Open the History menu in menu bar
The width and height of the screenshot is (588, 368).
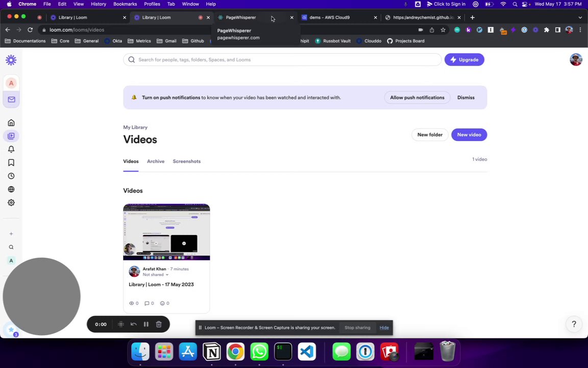(x=98, y=4)
